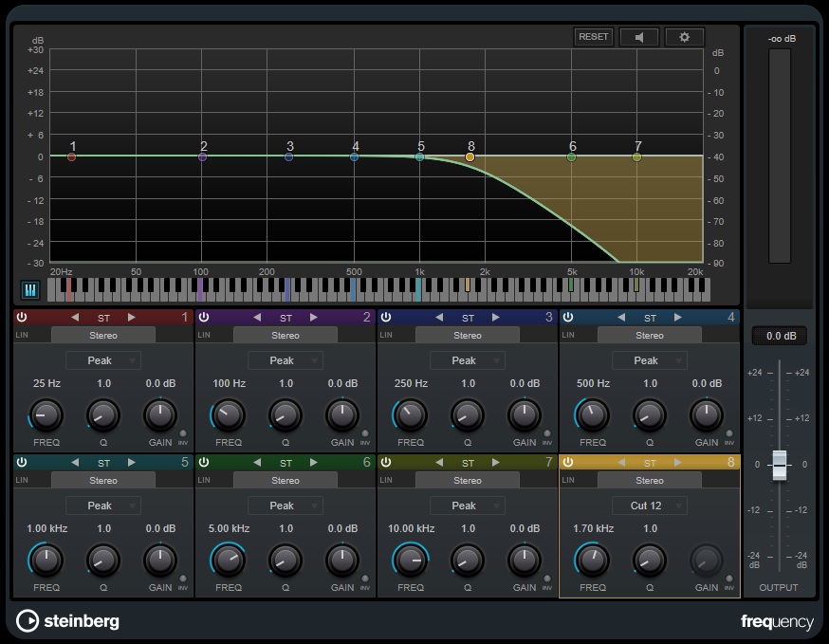Click the Steinberg logo
This screenshot has height=644, width=829.
point(67,620)
